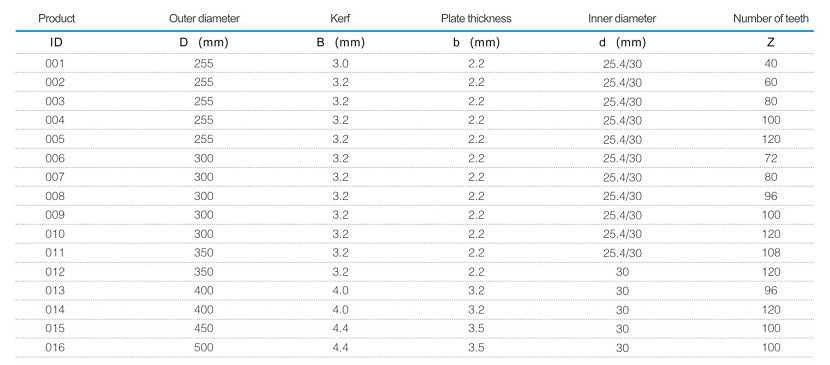Click the Product column header
830x365 pixels.
point(57,19)
